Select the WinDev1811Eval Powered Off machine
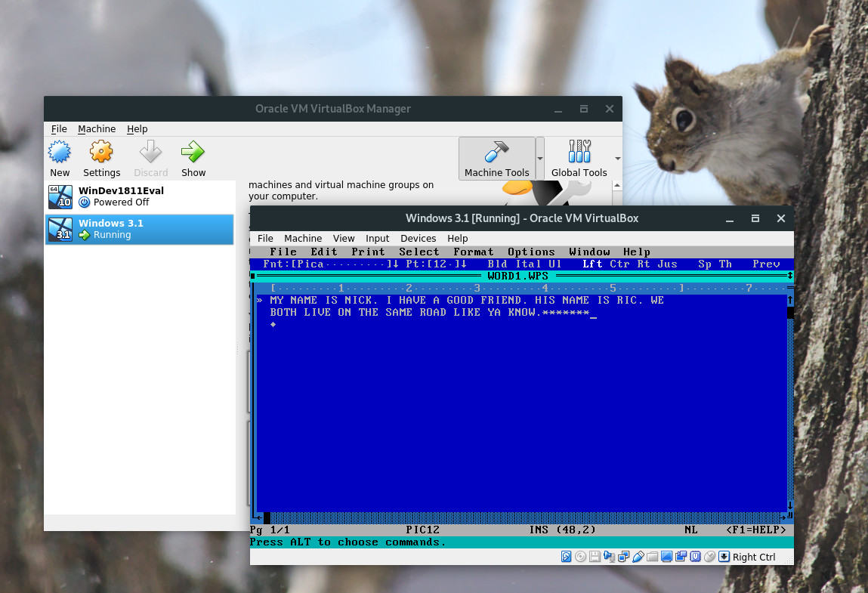Viewport: 868px width, 593px height. (140, 196)
